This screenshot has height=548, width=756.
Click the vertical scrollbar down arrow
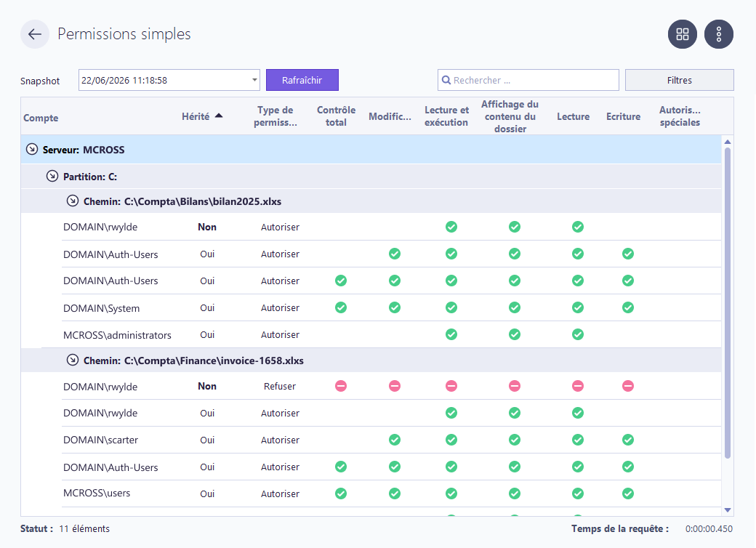[x=728, y=510]
